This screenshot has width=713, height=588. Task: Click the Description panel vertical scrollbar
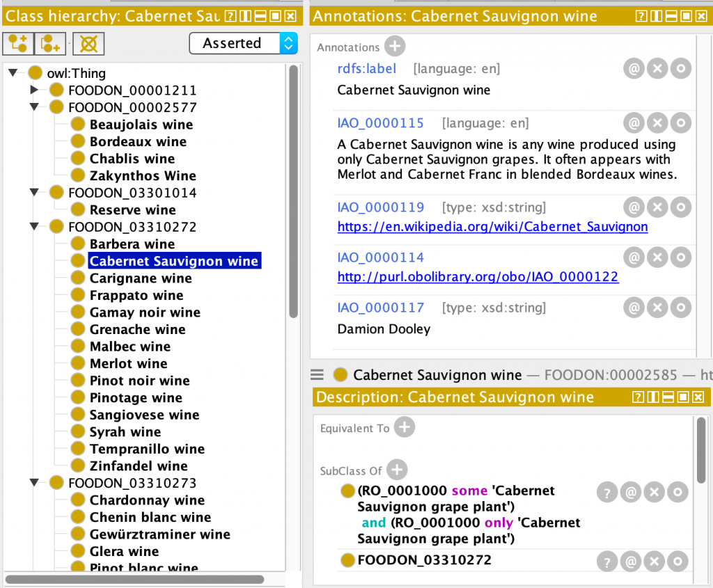click(x=701, y=450)
